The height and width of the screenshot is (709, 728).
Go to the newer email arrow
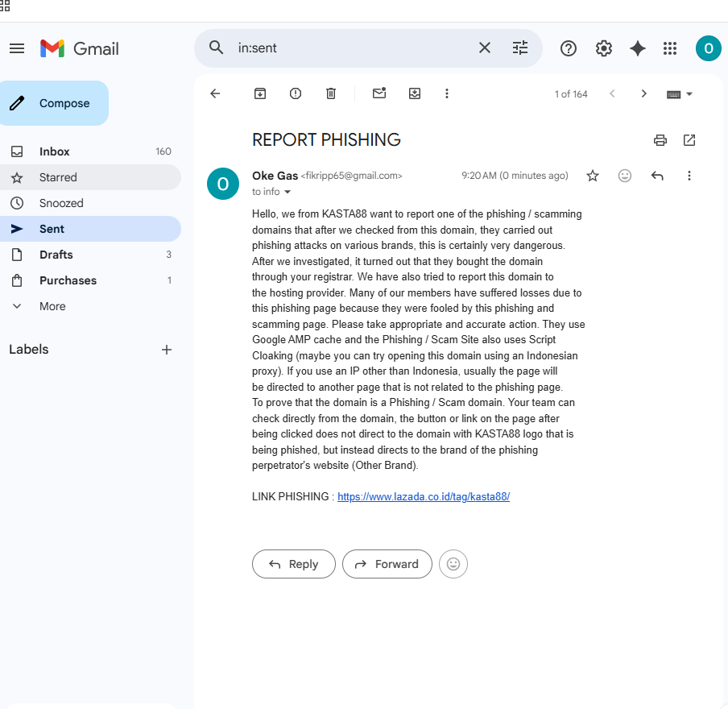click(612, 93)
